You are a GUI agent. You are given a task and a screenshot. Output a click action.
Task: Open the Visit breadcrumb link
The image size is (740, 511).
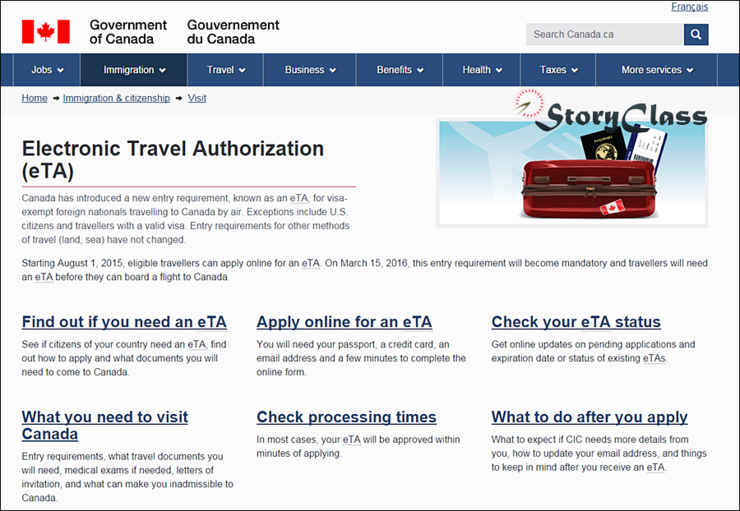click(x=197, y=98)
